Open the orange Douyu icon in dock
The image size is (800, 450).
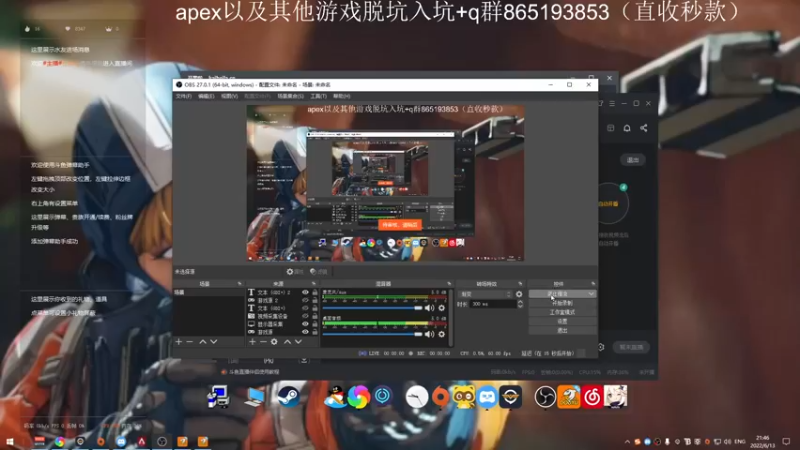click(568, 396)
